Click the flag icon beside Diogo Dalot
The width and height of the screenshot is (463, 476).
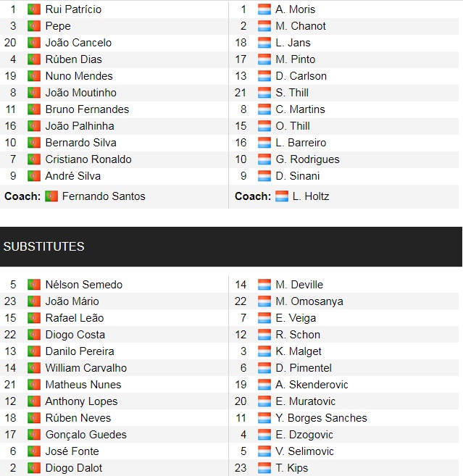click(34, 468)
